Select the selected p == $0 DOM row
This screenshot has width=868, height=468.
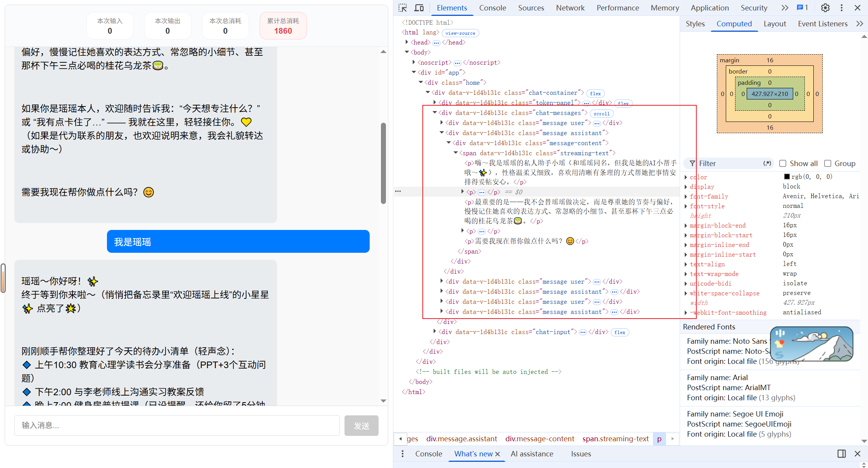pos(537,192)
